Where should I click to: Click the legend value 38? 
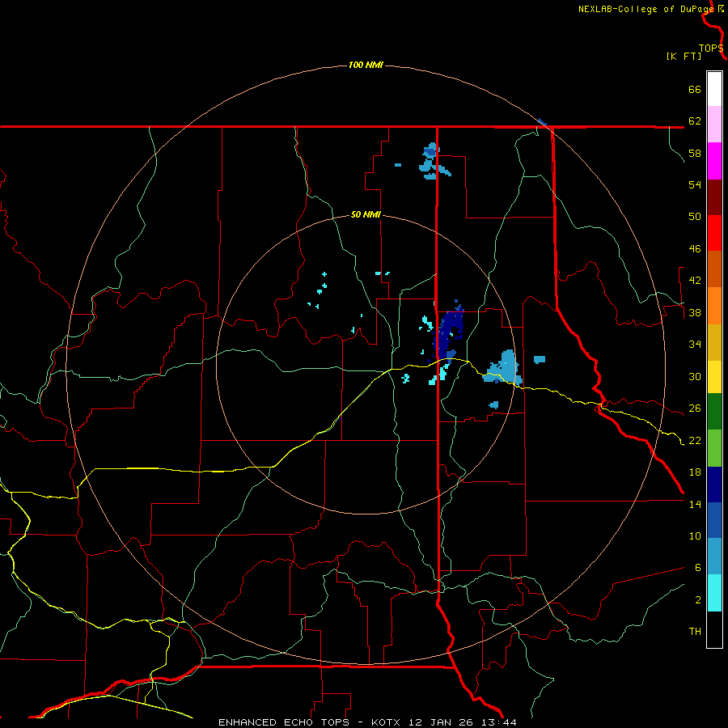[695, 312]
